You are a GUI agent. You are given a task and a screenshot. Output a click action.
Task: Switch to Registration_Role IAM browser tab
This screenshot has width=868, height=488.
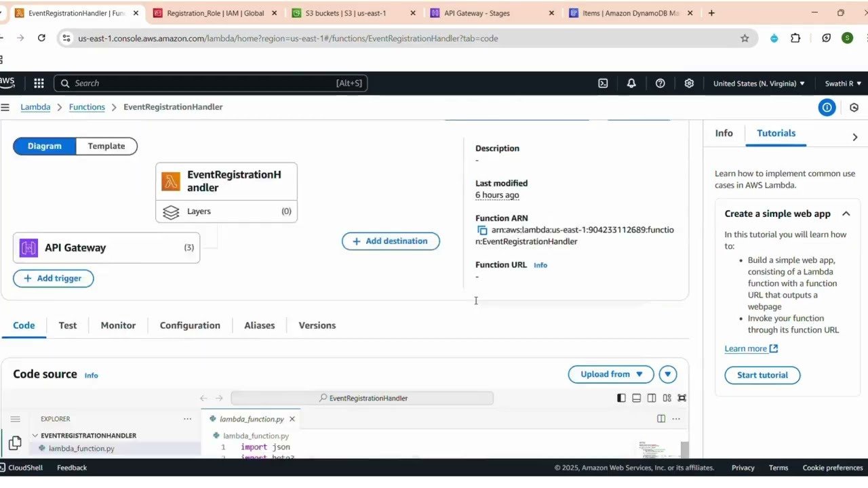click(x=215, y=13)
